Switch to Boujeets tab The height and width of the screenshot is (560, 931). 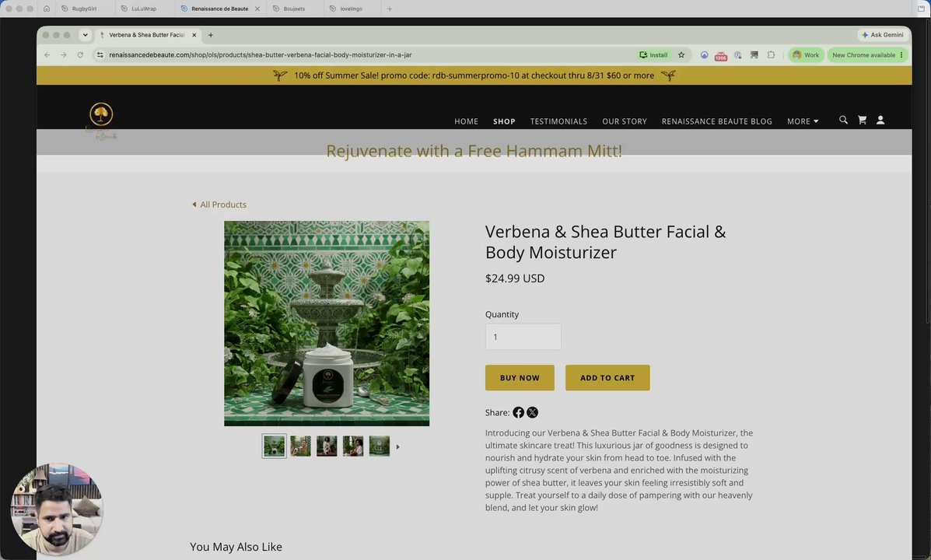point(294,9)
